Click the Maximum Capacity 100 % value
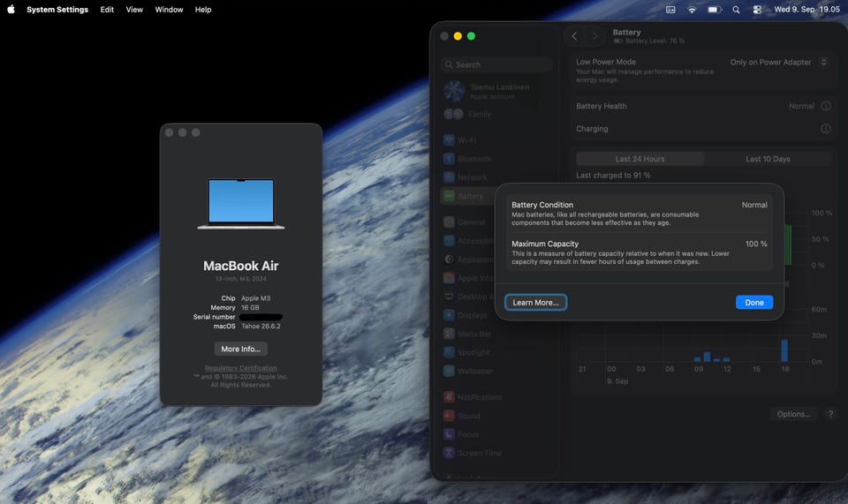 pyautogui.click(x=756, y=244)
